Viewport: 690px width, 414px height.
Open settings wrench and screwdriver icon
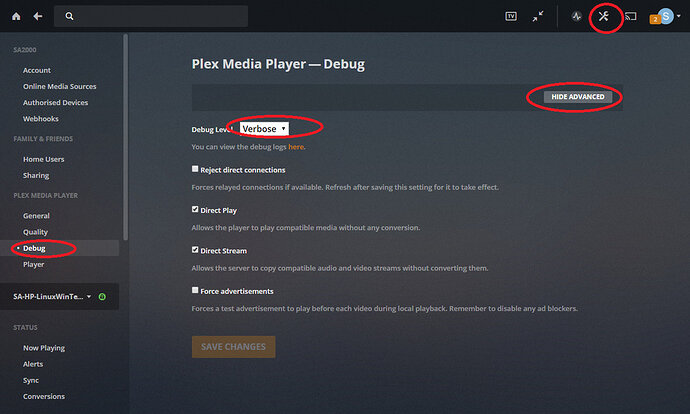pyautogui.click(x=603, y=17)
